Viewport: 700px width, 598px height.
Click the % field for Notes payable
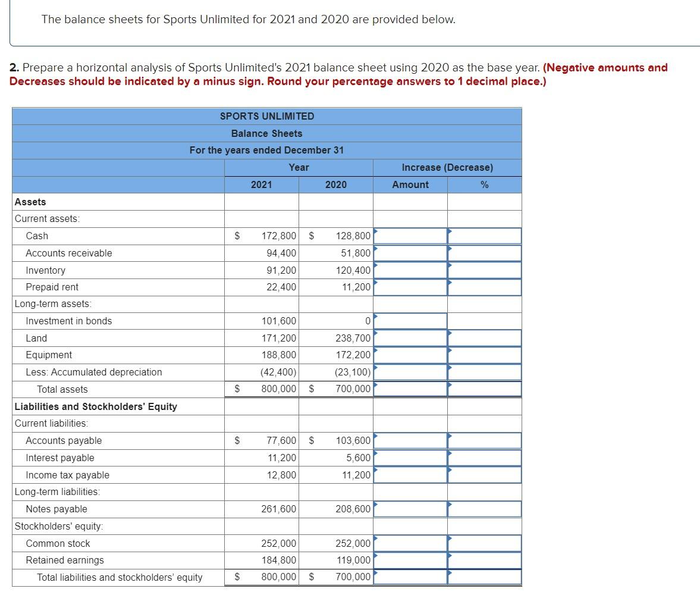(x=484, y=509)
